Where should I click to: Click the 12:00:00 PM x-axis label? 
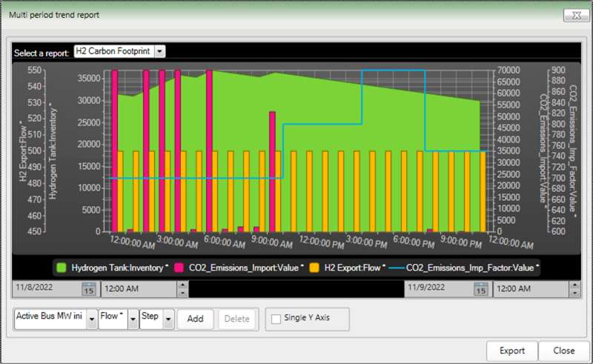pos(322,242)
